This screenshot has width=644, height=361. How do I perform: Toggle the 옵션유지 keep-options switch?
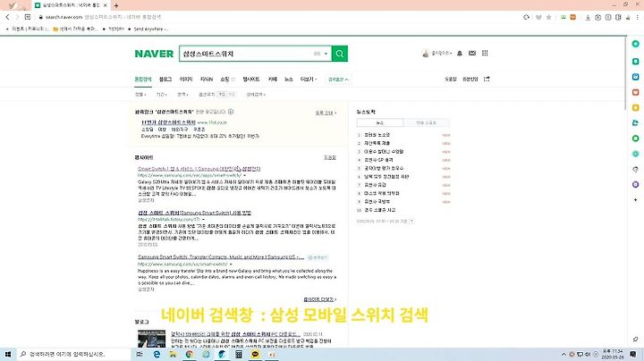pyautogui.click(x=226, y=95)
